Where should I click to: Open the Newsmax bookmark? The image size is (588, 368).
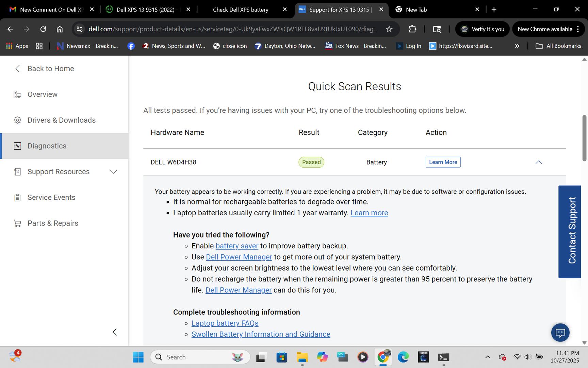click(87, 46)
